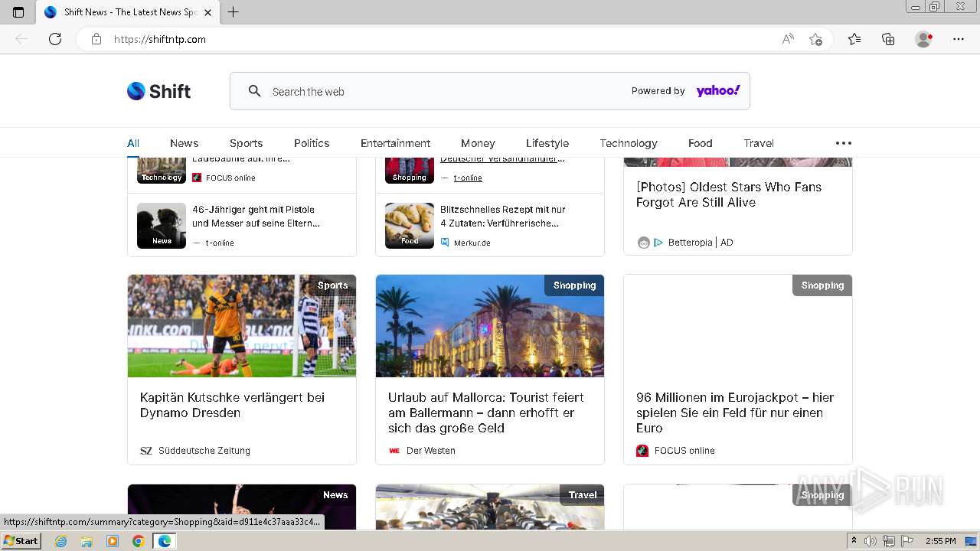Open File Explorer from taskbar

click(x=87, y=541)
